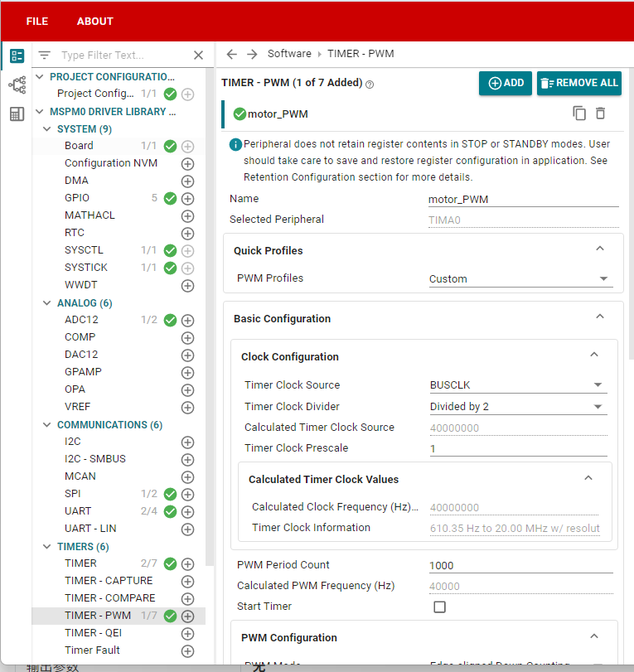
Task: Add a DMA module with plus icon
Action: pos(187,181)
